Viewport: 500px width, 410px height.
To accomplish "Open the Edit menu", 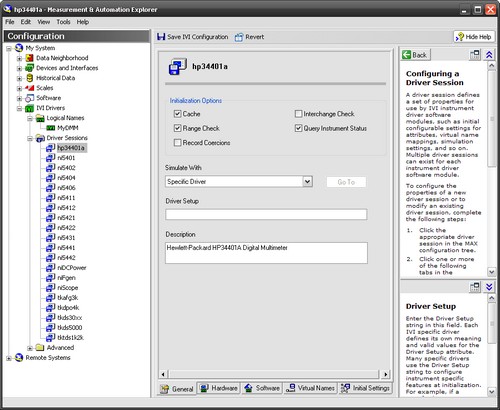I will click(x=26, y=22).
